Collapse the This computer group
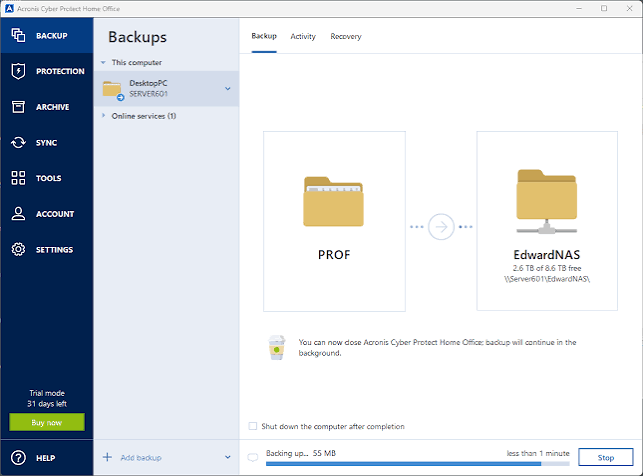The width and height of the screenshot is (643, 476). pyautogui.click(x=103, y=62)
